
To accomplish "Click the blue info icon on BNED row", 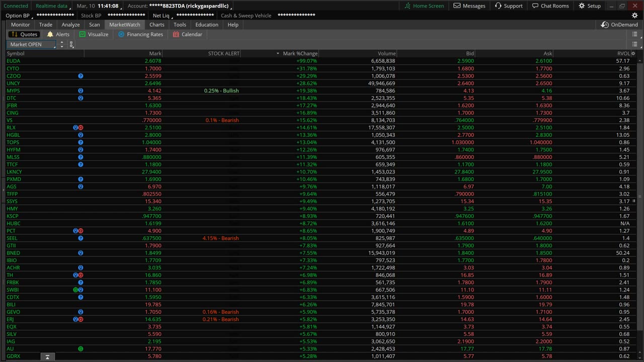I will (x=80, y=253).
